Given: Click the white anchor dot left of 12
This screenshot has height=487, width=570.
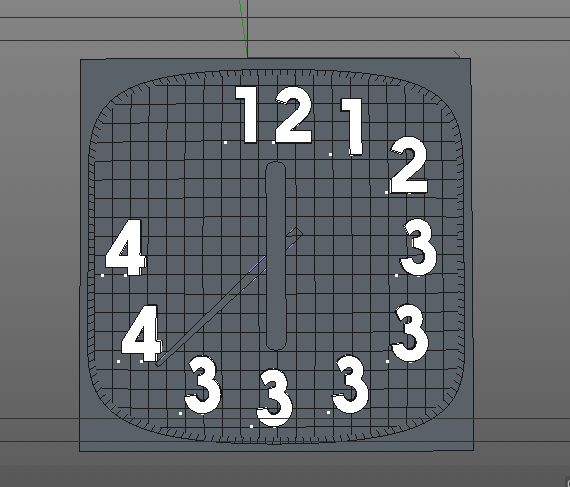Looking at the screenshot, I should coord(225,142).
